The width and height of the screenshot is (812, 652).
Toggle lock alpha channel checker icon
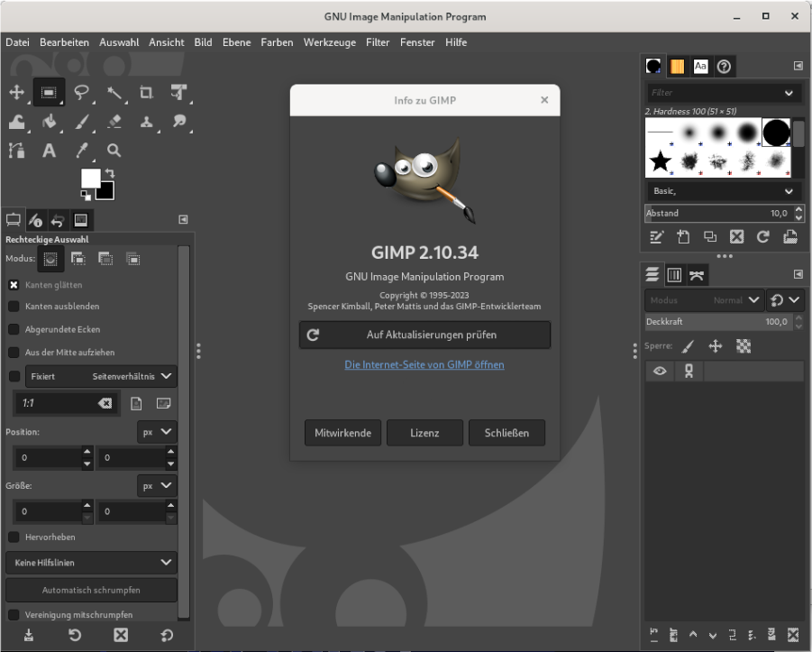[x=744, y=346]
